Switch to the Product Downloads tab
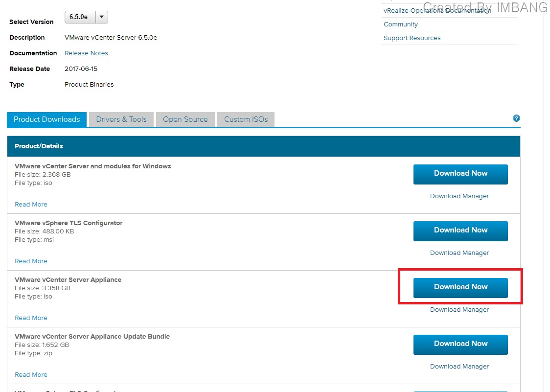The height and width of the screenshot is (392, 550). click(46, 119)
